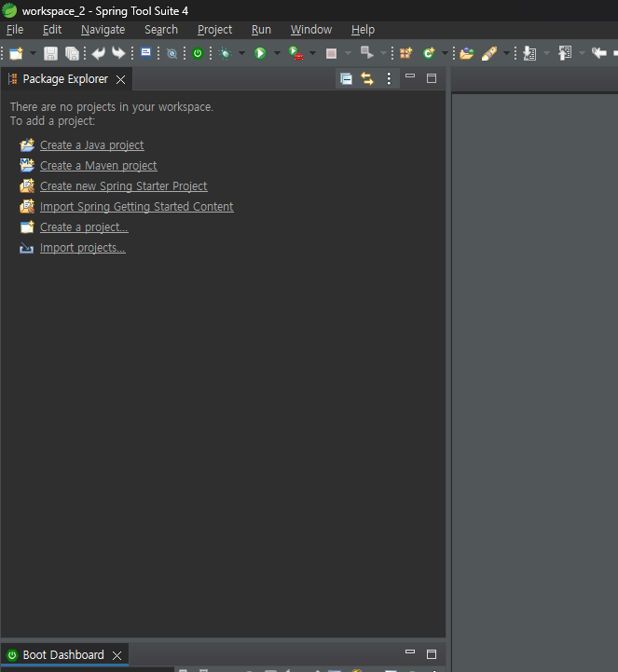Click the Save All toolbar icon
This screenshot has width=618, height=672.
tap(72, 53)
